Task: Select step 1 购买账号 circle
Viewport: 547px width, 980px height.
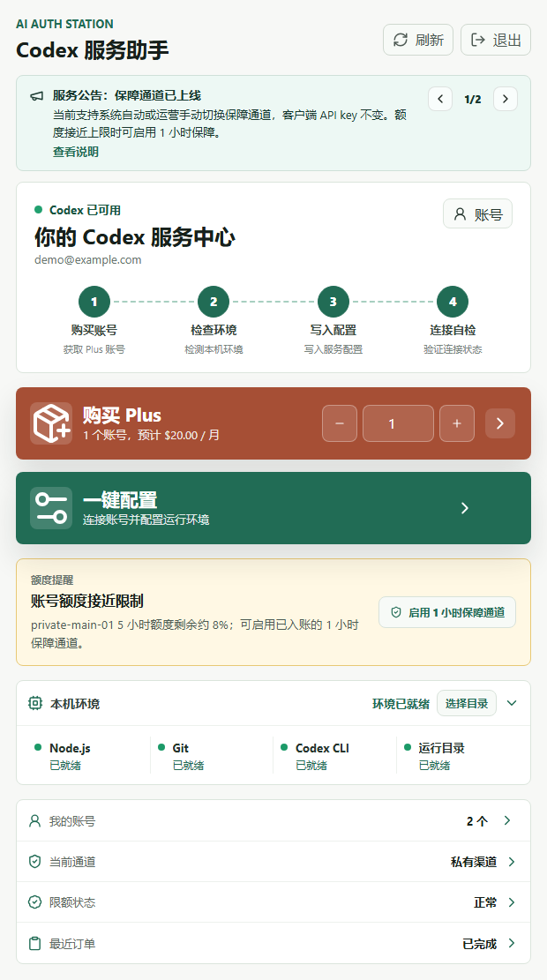Action: tap(94, 302)
